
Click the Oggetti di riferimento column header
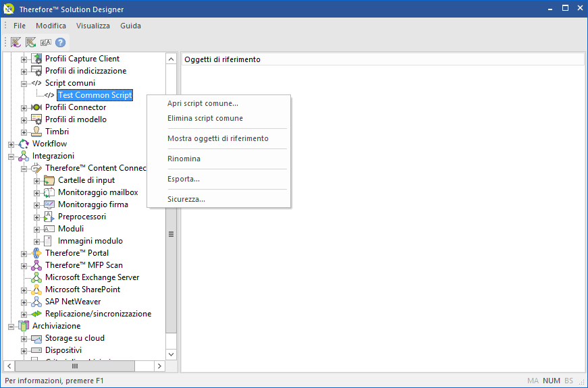(383, 59)
